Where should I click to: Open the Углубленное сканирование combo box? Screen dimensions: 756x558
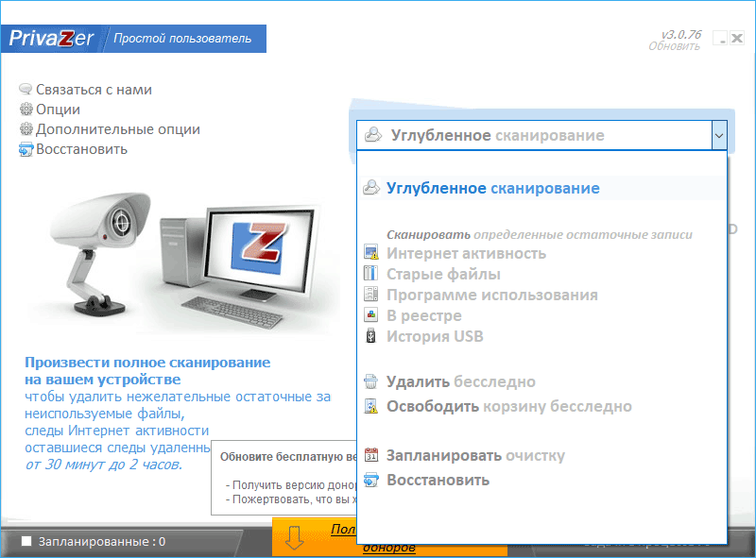[541, 135]
